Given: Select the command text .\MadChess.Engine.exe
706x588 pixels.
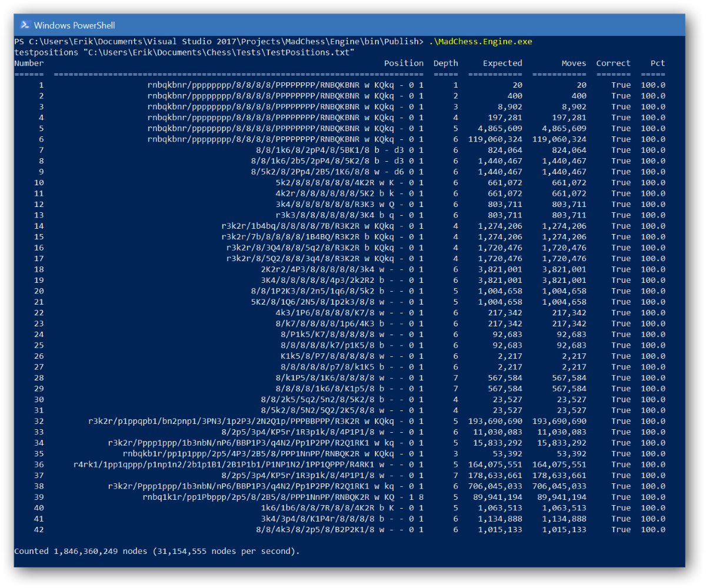Looking at the screenshot, I should click(x=480, y=41).
